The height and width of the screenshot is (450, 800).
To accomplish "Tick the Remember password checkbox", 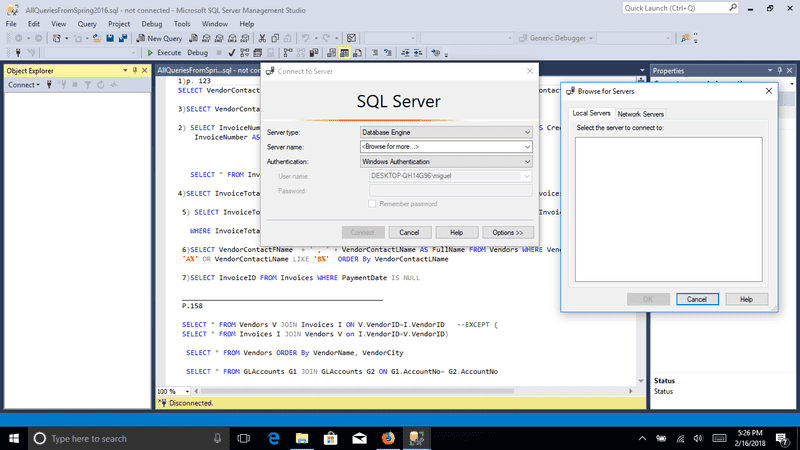I will [x=374, y=204].
